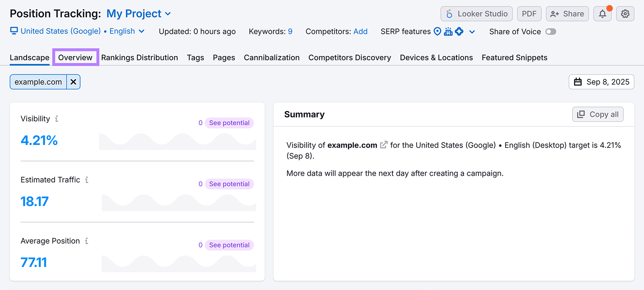The image size is (644, 290).
Task: Click the info icon beside Estimated Traffic
Action: point(87,180)
